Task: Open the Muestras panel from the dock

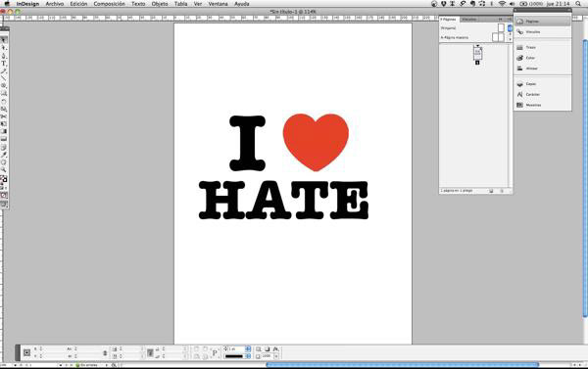Action: coord(542,105)
